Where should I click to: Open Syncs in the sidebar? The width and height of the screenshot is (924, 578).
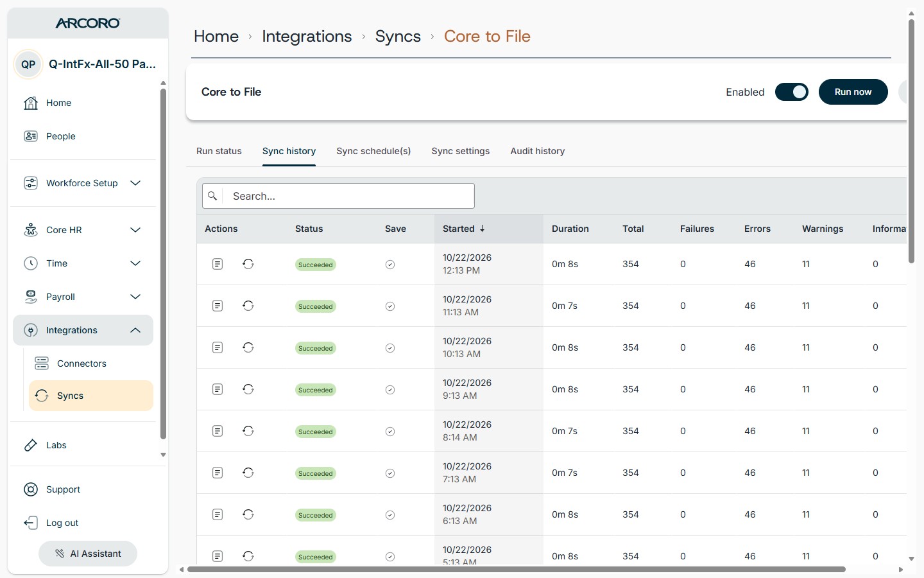click(x=91, y=396)
